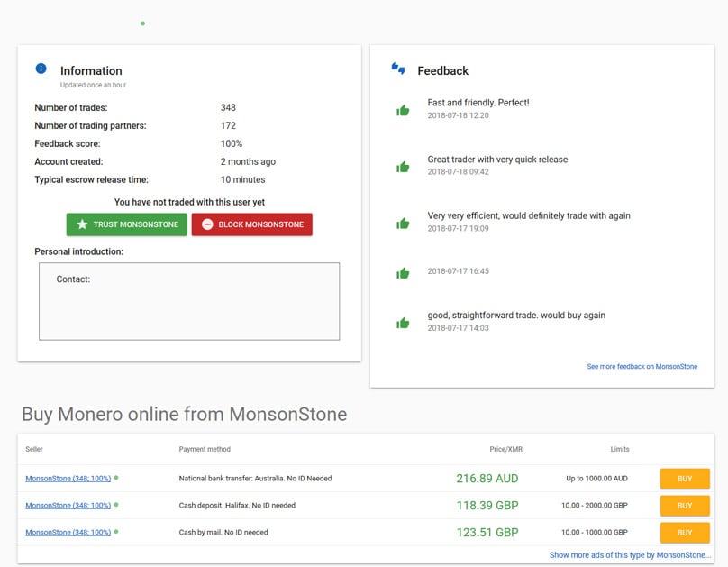Click thumbs-up beside the 2018-07-17 16:45 feedback
Image resolution: width=728 pixels, height=567 pixels.
point(403,273)
